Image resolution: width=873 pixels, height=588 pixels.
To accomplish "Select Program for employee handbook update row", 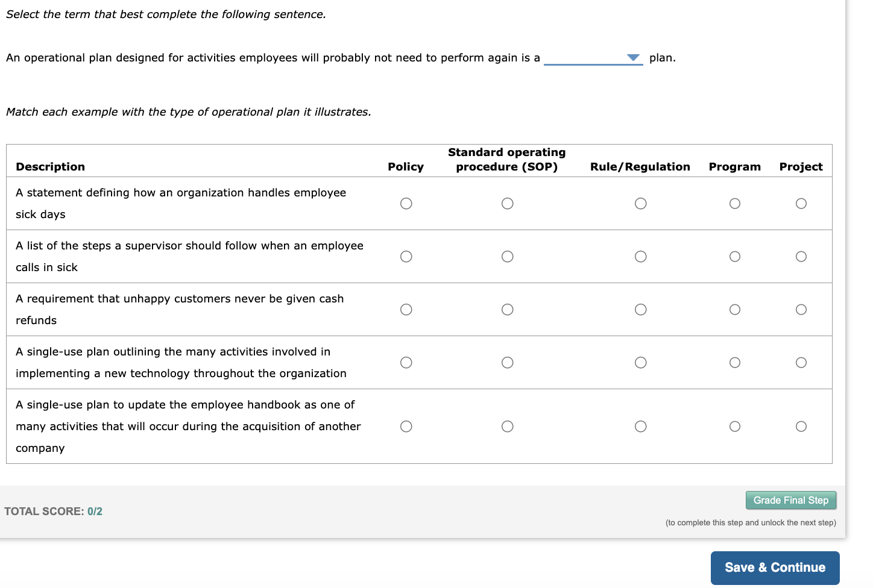I will (x=735, y=427).
